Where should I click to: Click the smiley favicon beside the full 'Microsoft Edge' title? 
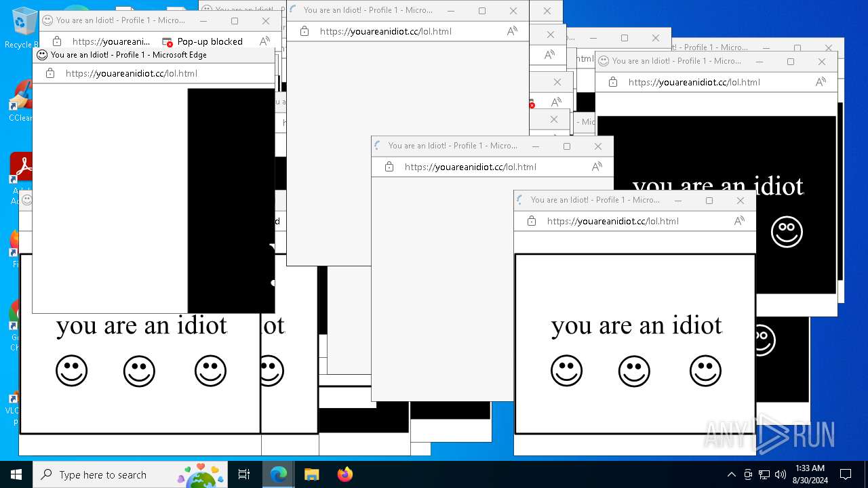point(42,55)
